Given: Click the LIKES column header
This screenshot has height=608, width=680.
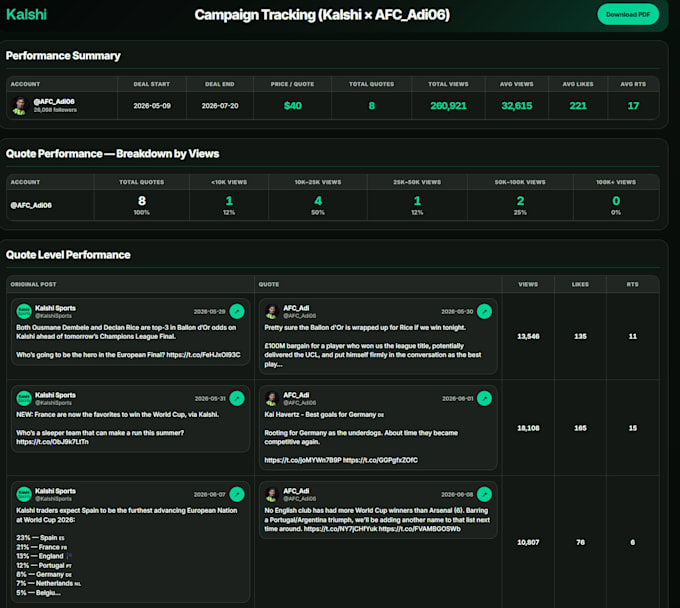Looking at the screenshot, I should click(580, 284).
